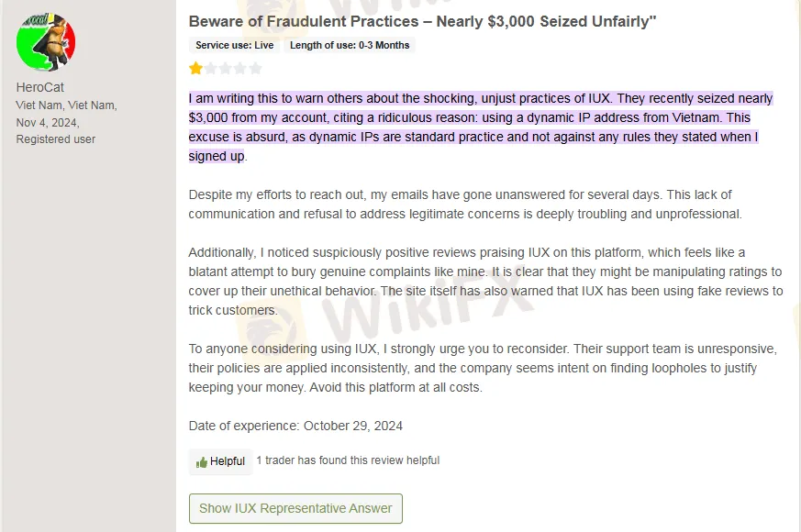Screen dimensions: 801x532
Task: Click the third grey rating star
Action: tap(226, 68)
